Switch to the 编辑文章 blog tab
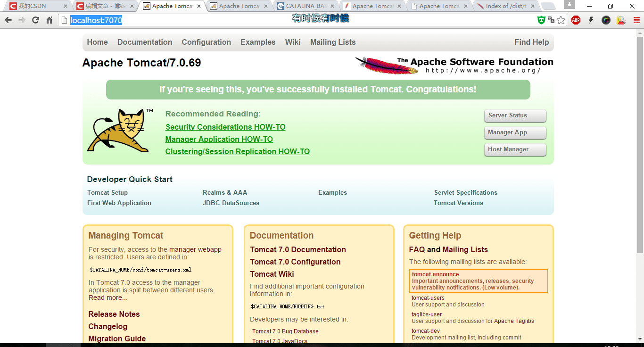The image size is (644, 347). click(x=105, y=6)
